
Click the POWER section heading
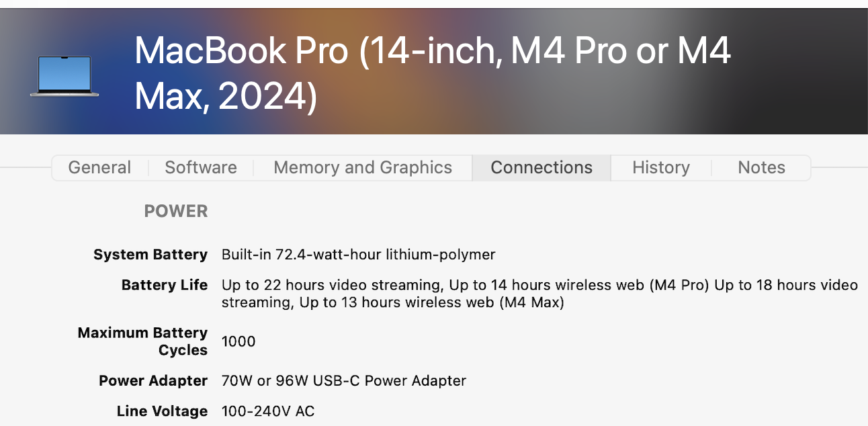[x=176, y=211]
